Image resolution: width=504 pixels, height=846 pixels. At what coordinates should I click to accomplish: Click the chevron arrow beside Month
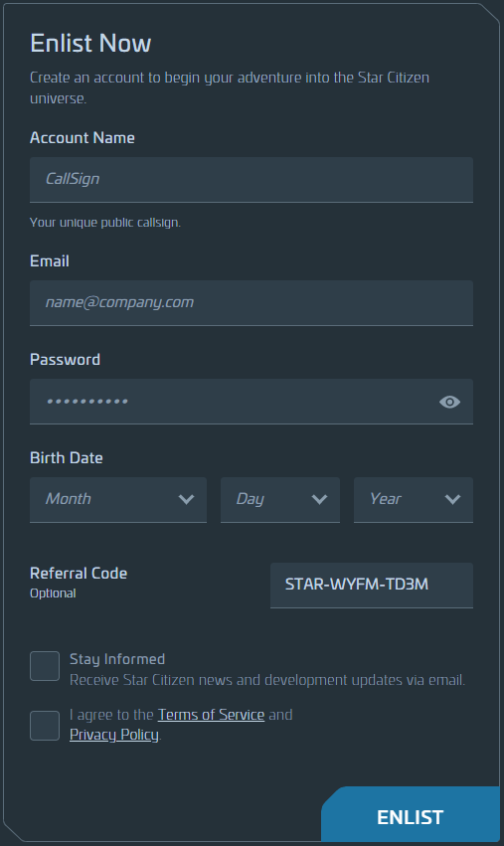[x=186, y=499]
